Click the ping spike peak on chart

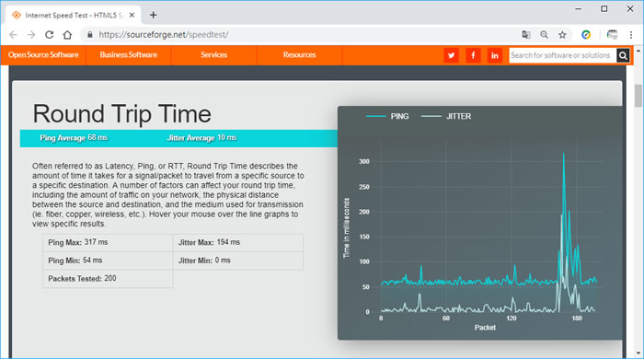coord(563,154)
